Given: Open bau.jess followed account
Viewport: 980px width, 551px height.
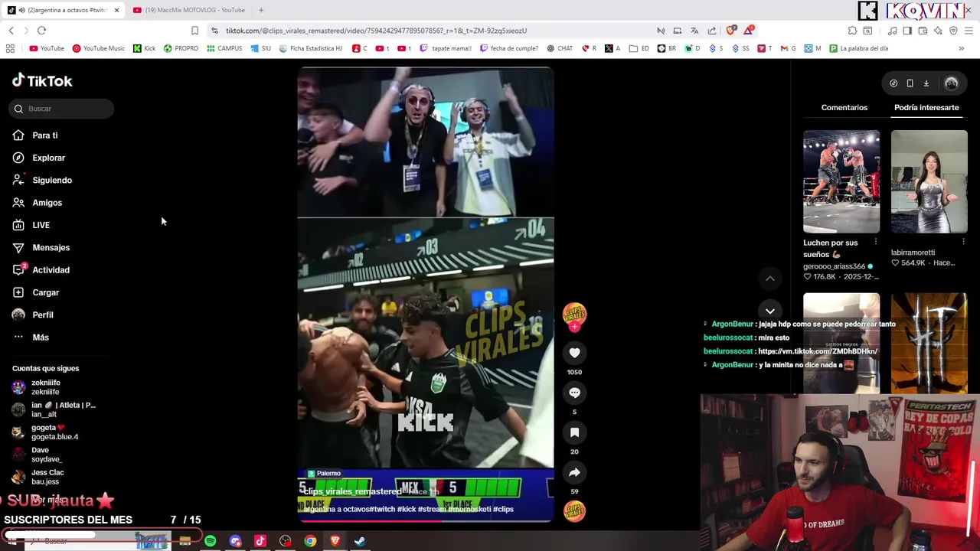Looking at the screenshot, I should [38, 477].
